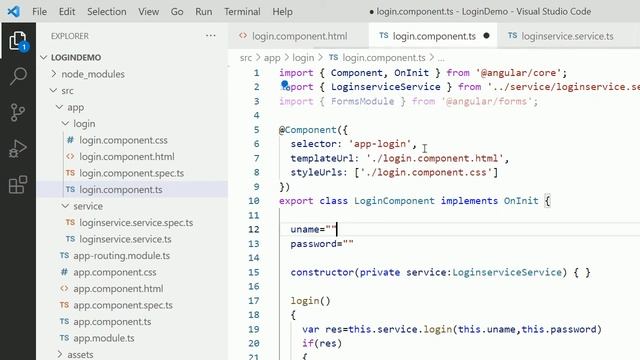
Task: Open app-routing.module.ts file
Action: pos(121,256)
